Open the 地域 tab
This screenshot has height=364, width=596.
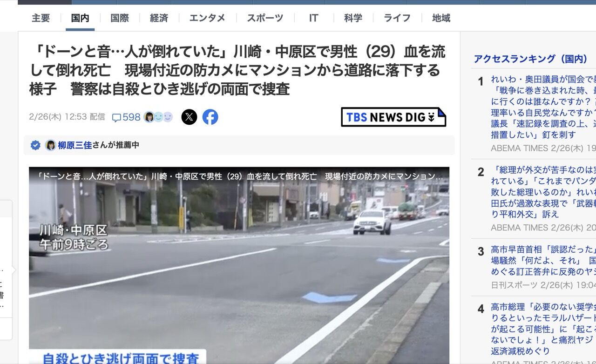(x=441, y=18)
